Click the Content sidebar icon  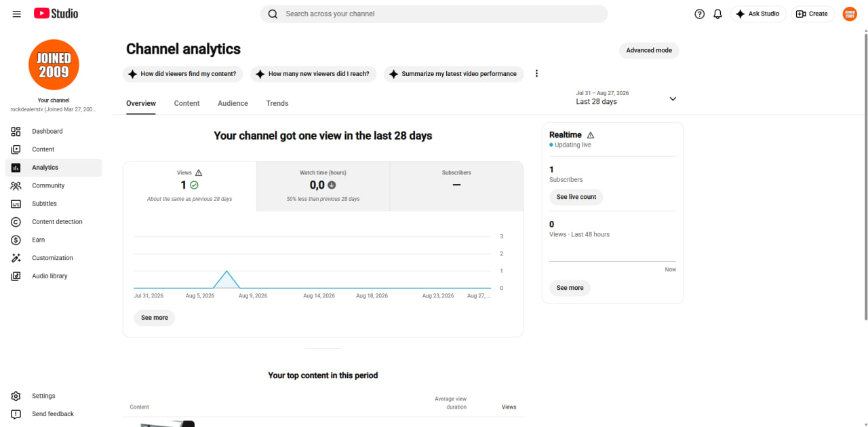click(16, 149)
